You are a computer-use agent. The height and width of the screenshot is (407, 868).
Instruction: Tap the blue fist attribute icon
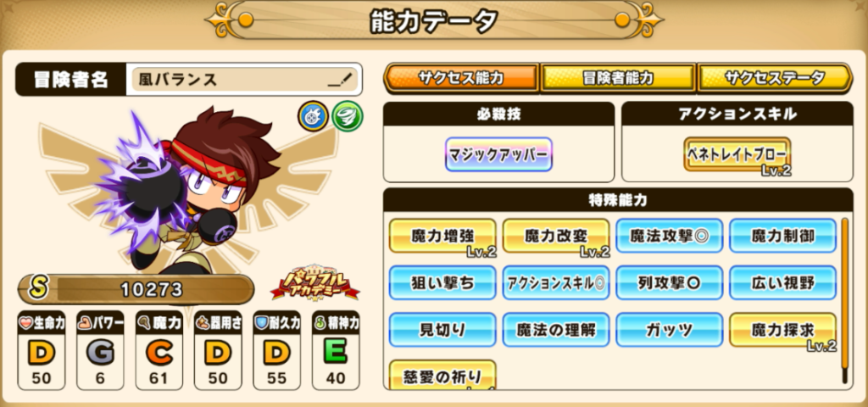(314, 116)
